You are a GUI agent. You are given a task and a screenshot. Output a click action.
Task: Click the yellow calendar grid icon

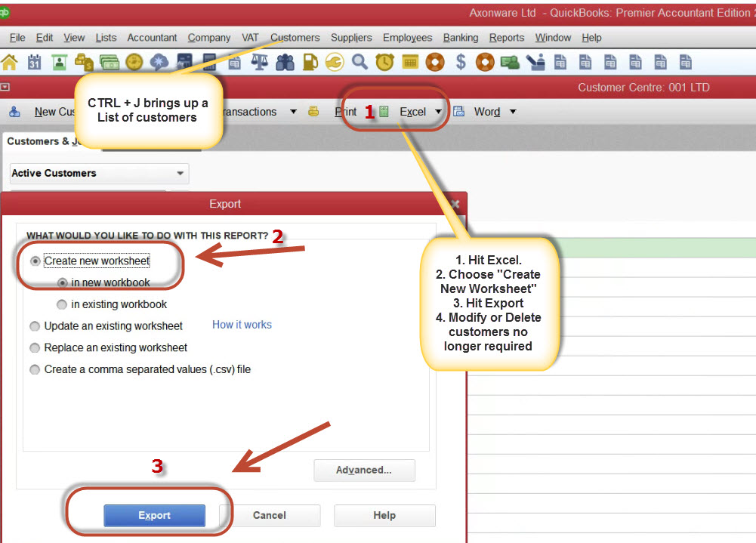[x=410, y=62]
